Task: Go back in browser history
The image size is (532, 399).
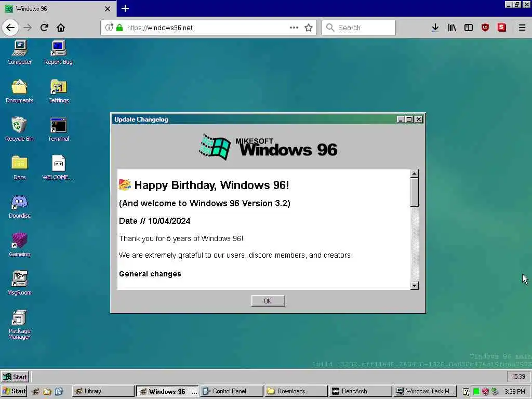Action: (x=10, y=28)
